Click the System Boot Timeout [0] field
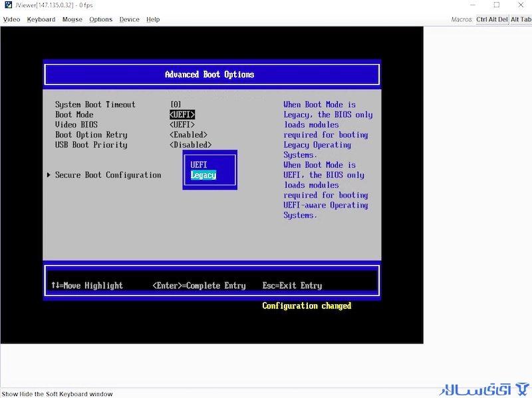Image resolution: width=532 pixels, height=398 pixels. (x=176, y=104)
